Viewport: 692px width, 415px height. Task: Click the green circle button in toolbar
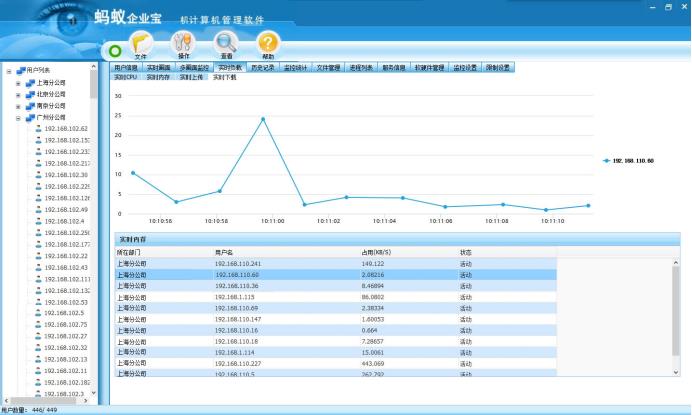point(115,49)
